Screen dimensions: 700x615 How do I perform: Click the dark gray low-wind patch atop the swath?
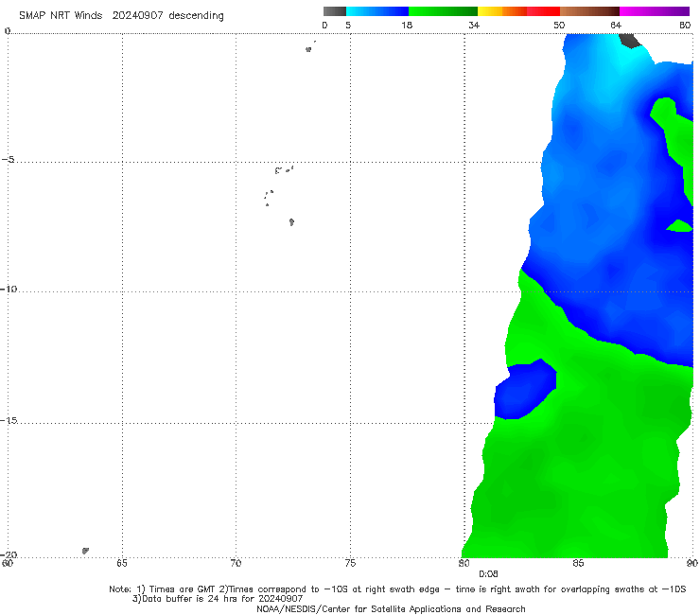tap(630, 40)
